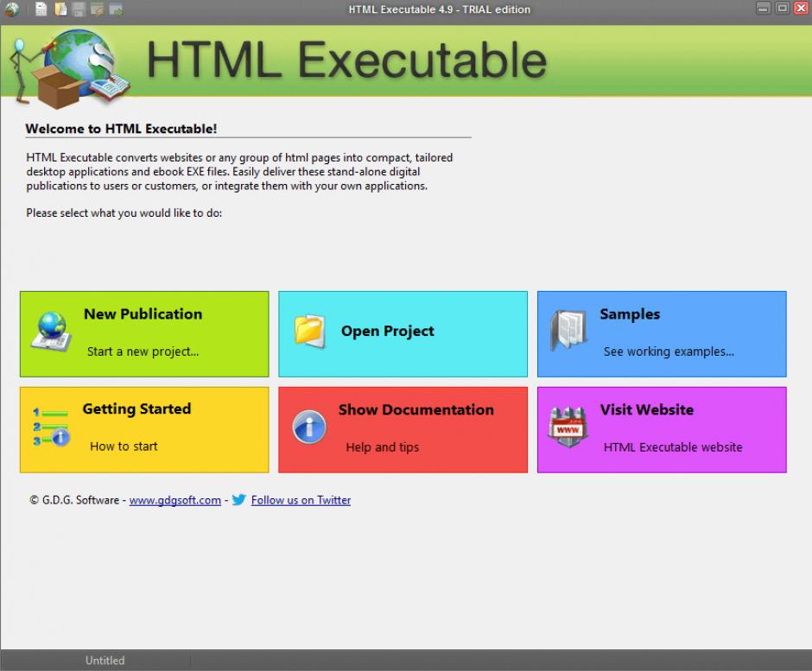Minimize the HTML Executable window
Image resolution: width=812 pixels, height=671 pixels.
[764, 9]
